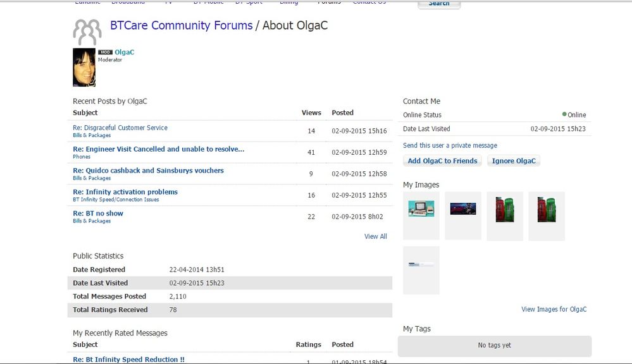
Task: Open Bills & Packages under BT no show
Action: tap(92, 221)
